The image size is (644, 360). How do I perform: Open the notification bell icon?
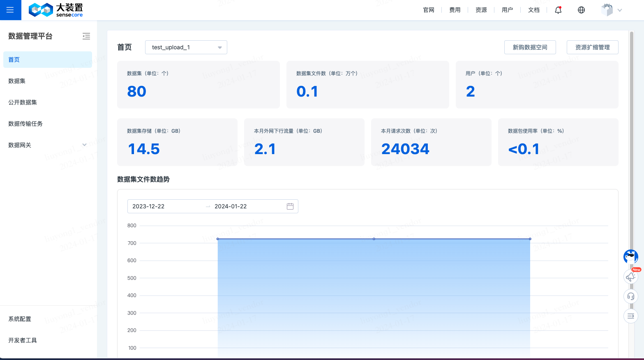[x=558, y=9]
